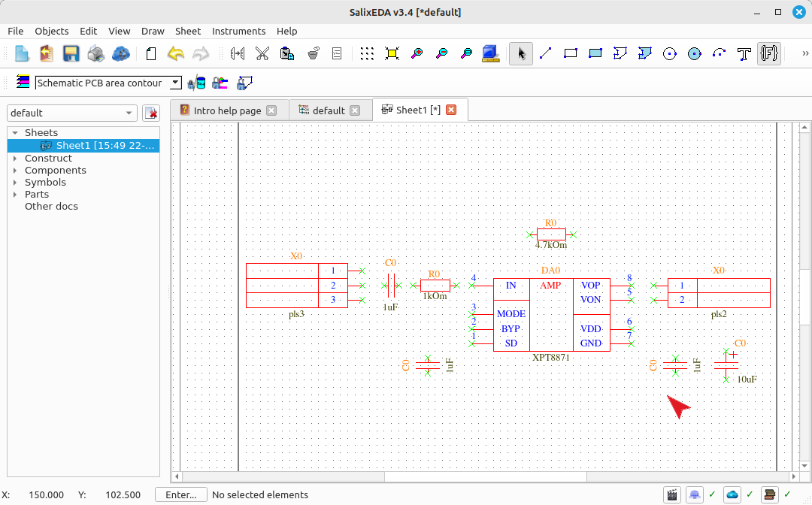
Task: Expand the Symbols tree node
Action: click(15, 182)
